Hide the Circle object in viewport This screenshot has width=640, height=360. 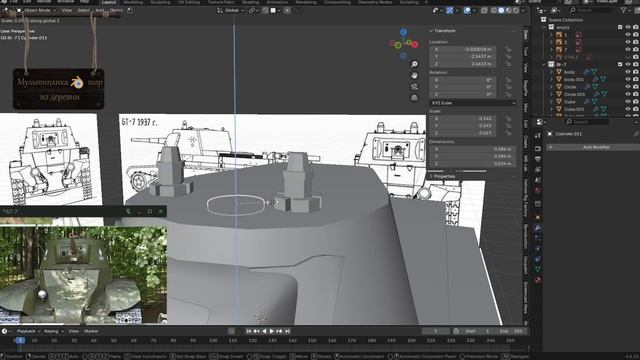(628, 87)
